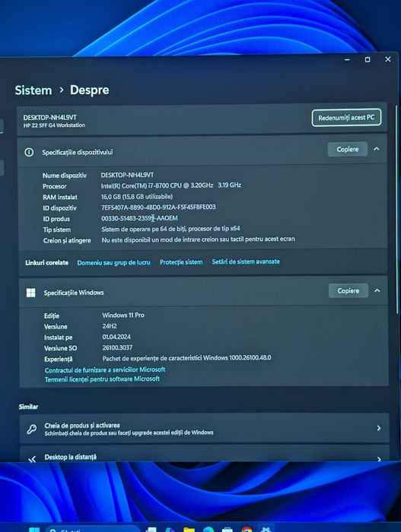Select Tip sistem 64 de biți value
The width and height of the screenshot is (401, 532).
[170, 229]
